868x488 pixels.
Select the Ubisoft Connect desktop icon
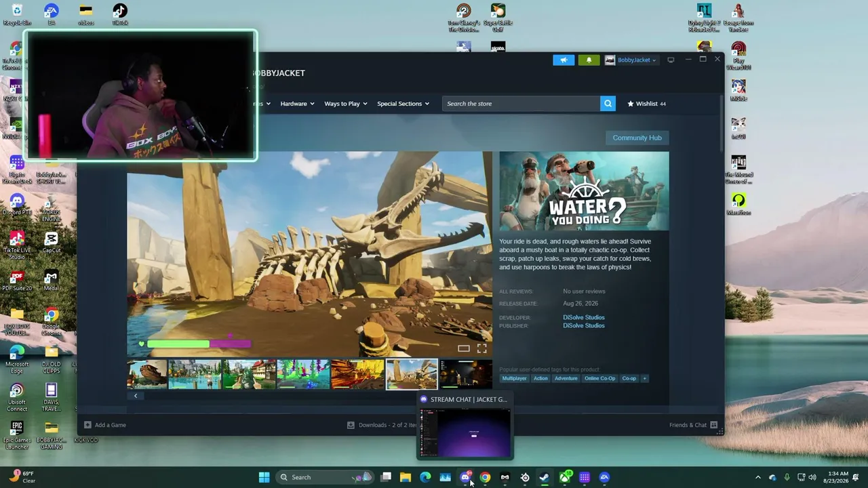click(17, 396)
